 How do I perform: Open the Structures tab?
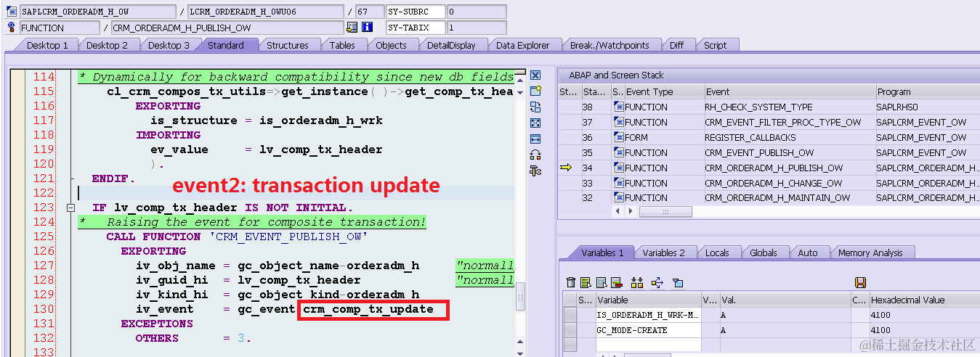tap(288, 45)
